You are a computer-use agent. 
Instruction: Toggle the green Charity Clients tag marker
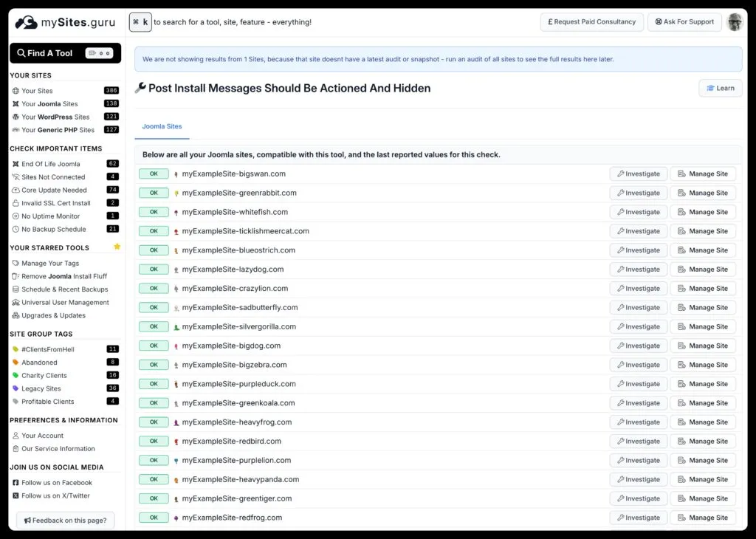(14, 375)
